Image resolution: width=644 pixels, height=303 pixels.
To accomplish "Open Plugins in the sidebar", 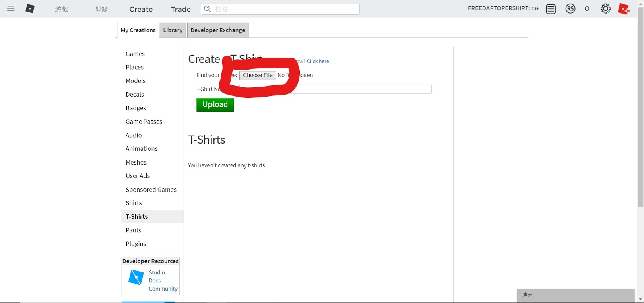I will pyautogui.click(x=136, y=244).
